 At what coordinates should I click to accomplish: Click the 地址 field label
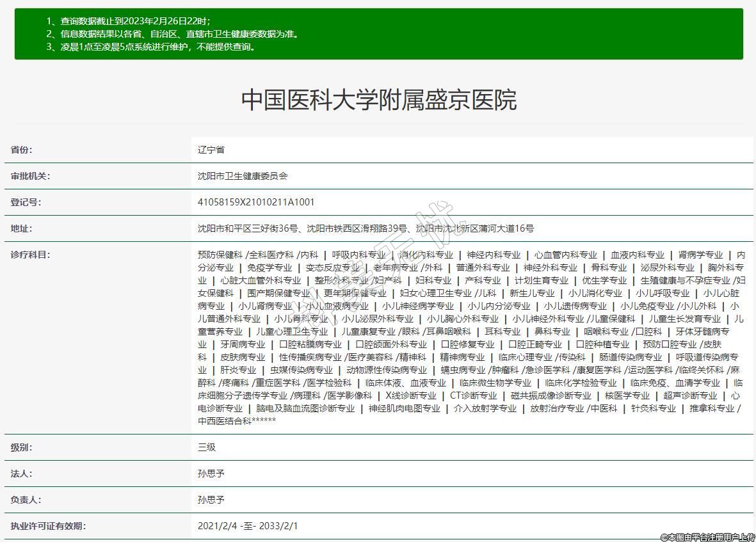(21, 228)
